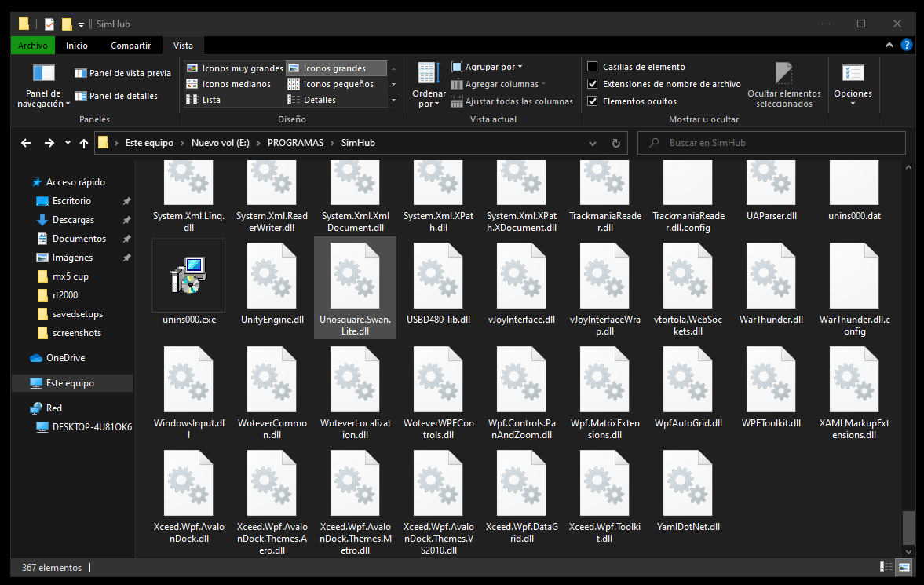
Task: Choose Iconos muy grandes layout
Action: pos(236,68)
